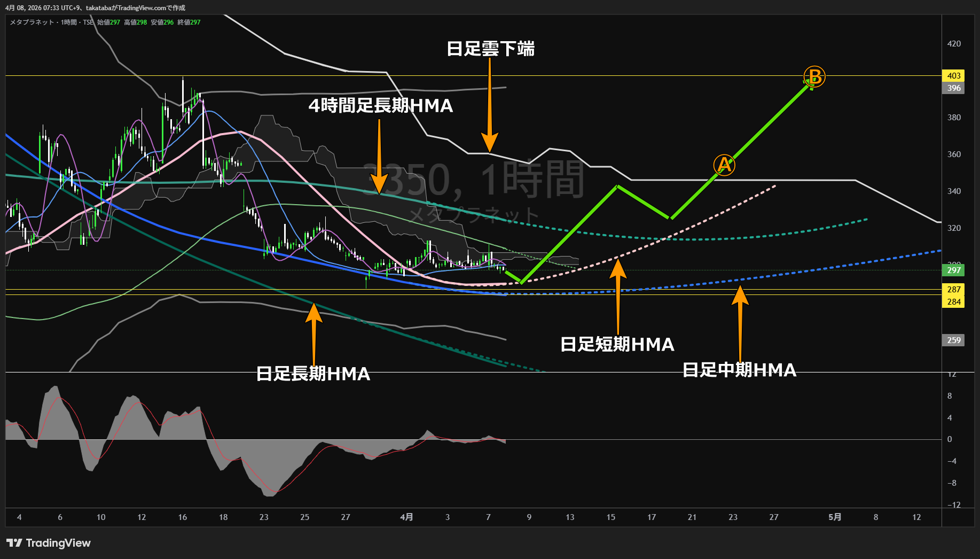Click the 380 price axis tick
Image resolution: width=980 pixels, height=559 pixels.
pyautogui.click(x=954, y=118)
